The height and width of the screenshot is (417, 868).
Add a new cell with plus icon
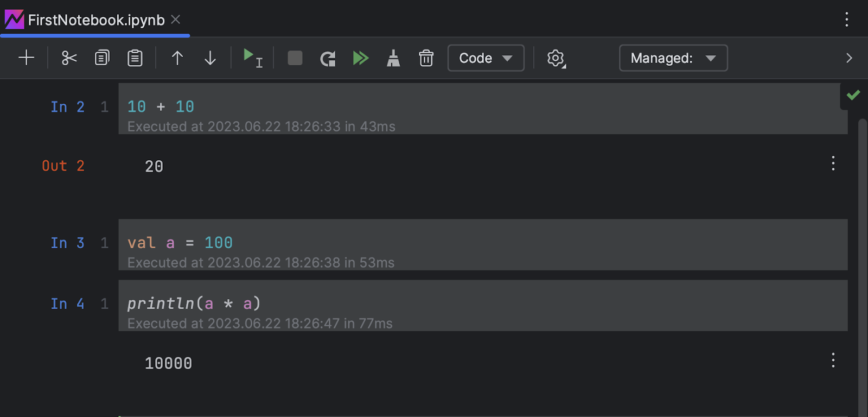26,58
